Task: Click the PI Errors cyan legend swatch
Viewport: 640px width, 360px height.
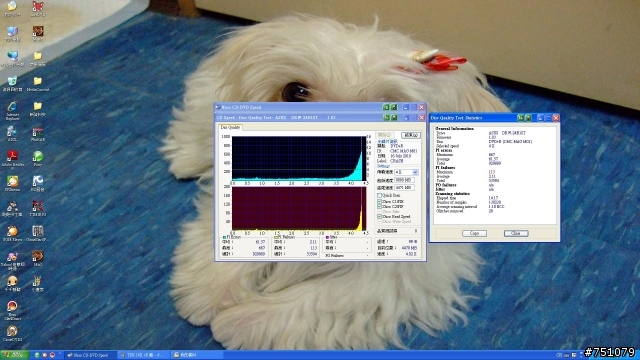Action: (x=224, y=237)
